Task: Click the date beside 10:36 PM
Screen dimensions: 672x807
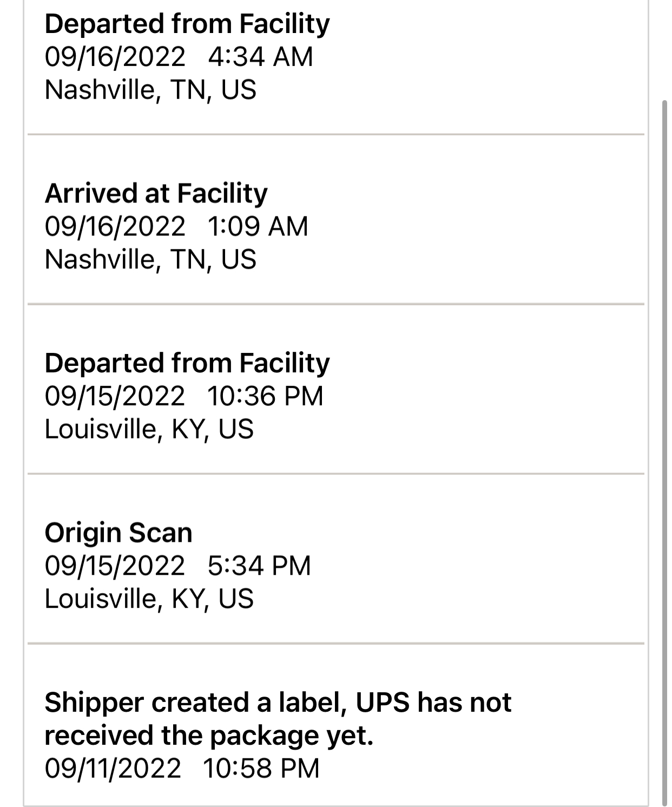Action: click(115, 396)
